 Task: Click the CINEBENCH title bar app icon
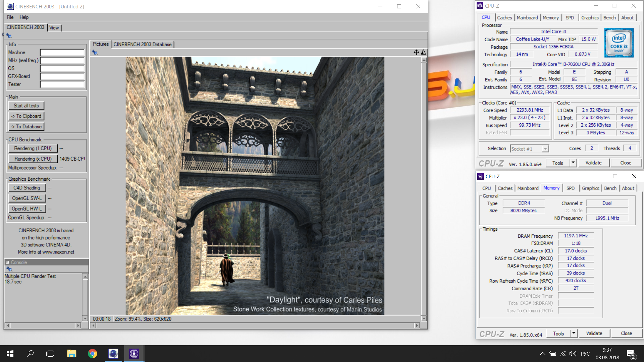pyautogui.click(x=10, y=6)
